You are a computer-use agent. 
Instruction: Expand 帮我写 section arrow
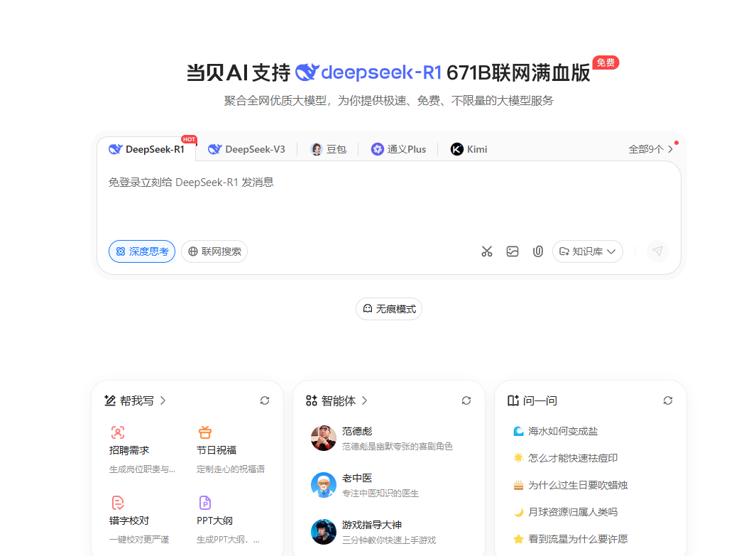coord(163,400)
